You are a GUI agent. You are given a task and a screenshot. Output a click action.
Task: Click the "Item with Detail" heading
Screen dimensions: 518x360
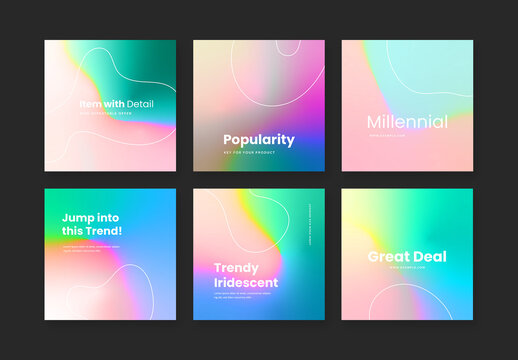click(x=117, y=104)
